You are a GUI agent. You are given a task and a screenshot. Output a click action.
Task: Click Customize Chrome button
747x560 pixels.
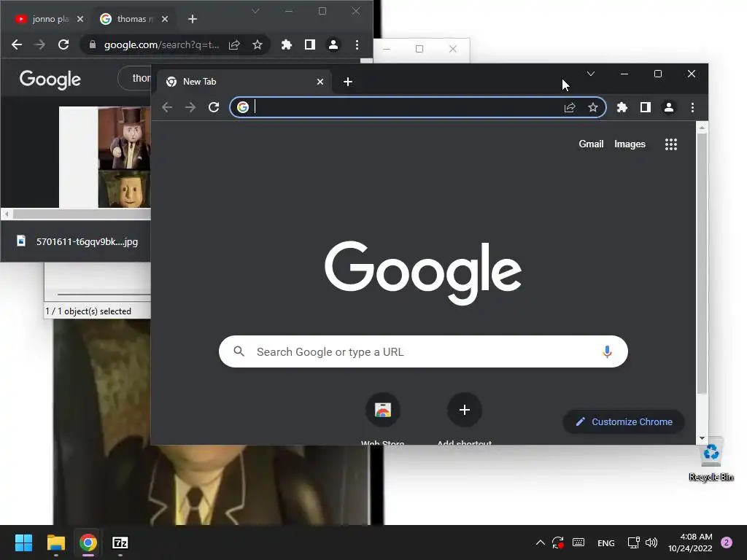pyautogui.click(x=624, y=422)
